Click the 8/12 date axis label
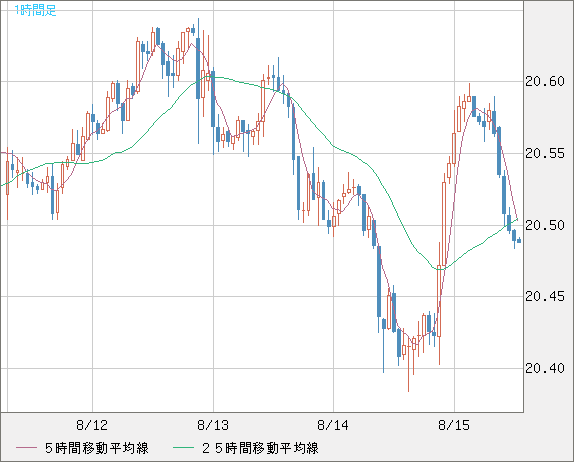This screenshot has height=462, width=574. pos(92,425)
